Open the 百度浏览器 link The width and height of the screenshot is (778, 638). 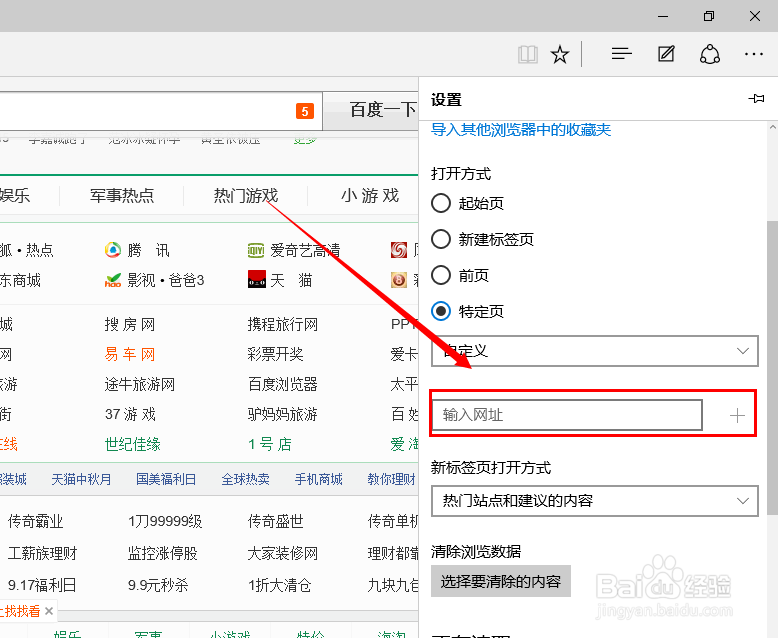point(282,384)
